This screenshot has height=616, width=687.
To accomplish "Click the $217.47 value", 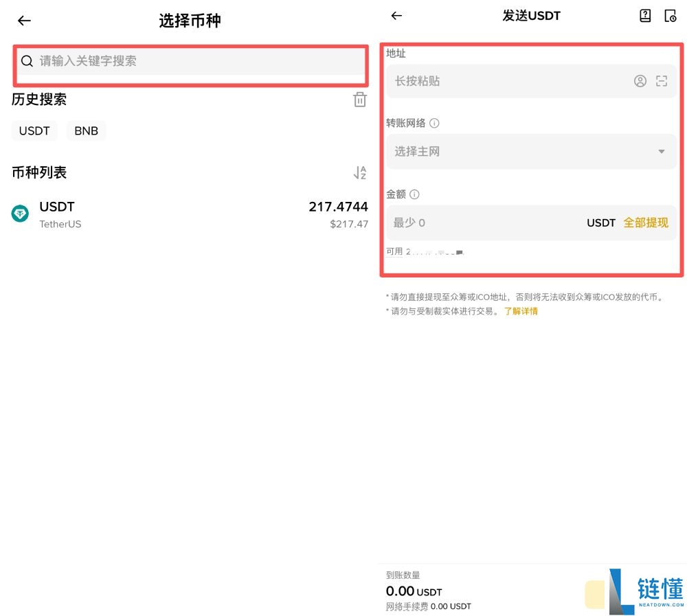I will [349, 224].
